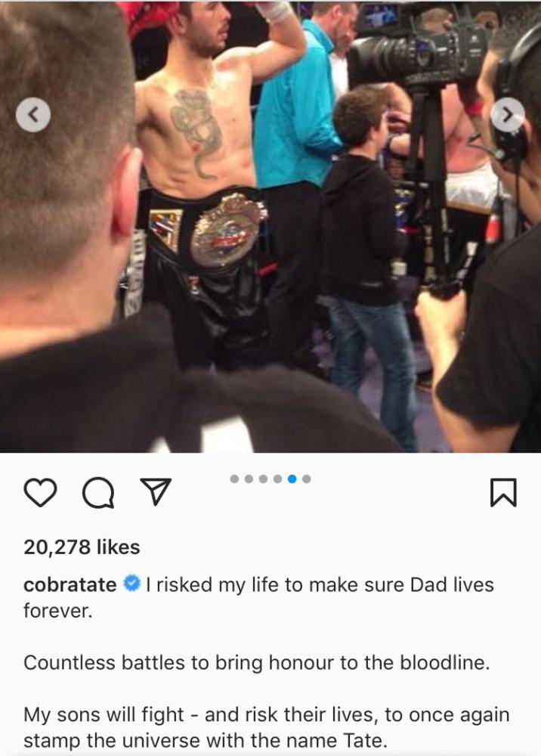Jump to the last carousel dot
Image resolution: width=541 pixels, height=756 pixels.
(306, 479)
